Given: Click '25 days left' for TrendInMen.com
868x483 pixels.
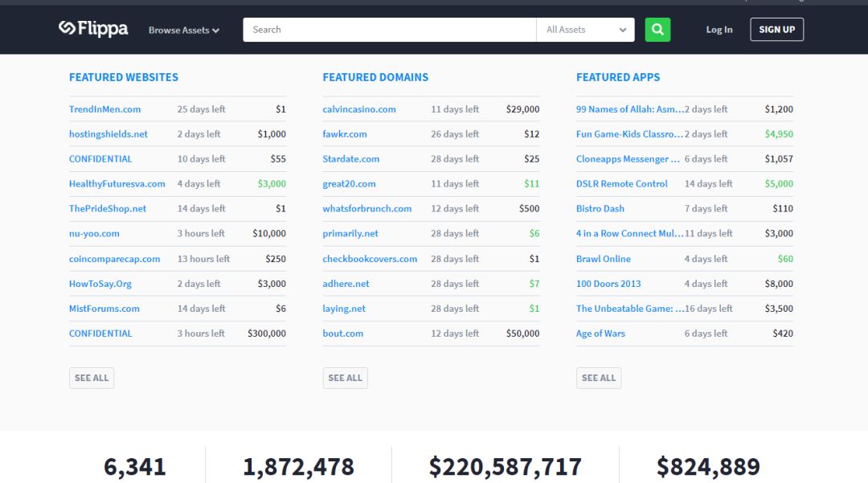Looking at the screenshot, I should (x=201, y=109).
